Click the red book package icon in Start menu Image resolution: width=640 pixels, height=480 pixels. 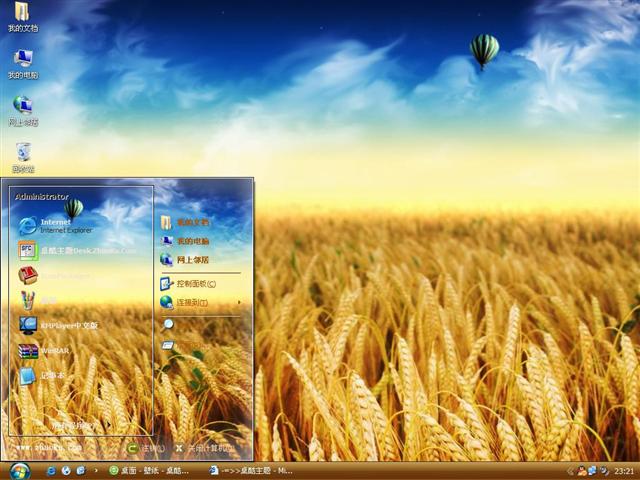(x=28, y=276)
